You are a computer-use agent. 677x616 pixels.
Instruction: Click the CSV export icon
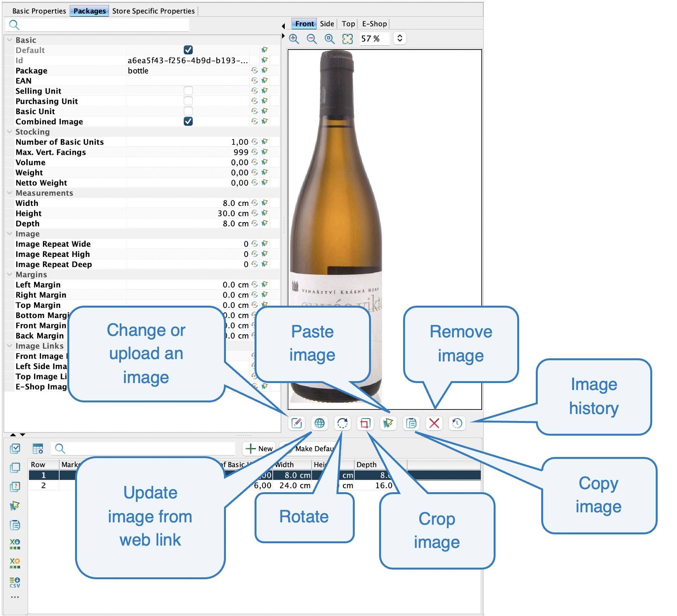15,582
